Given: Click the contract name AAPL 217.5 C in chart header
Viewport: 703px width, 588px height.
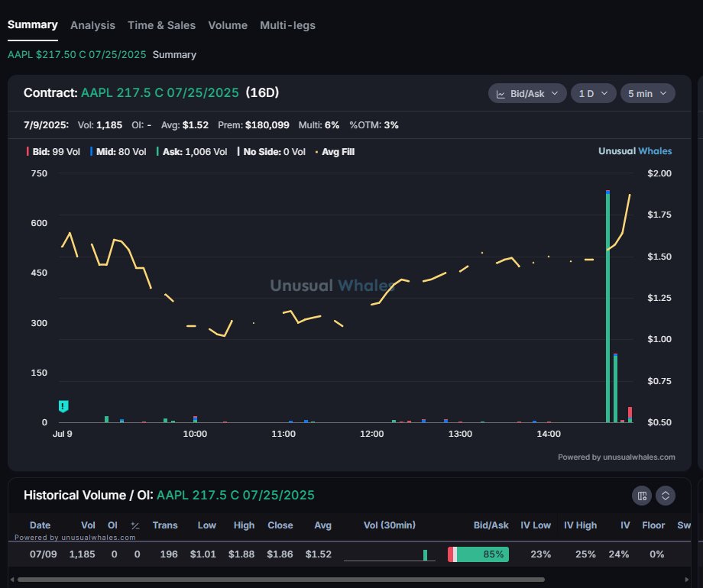Looking at the screenshot, I should pyautogui.click(x=160, y=92).
